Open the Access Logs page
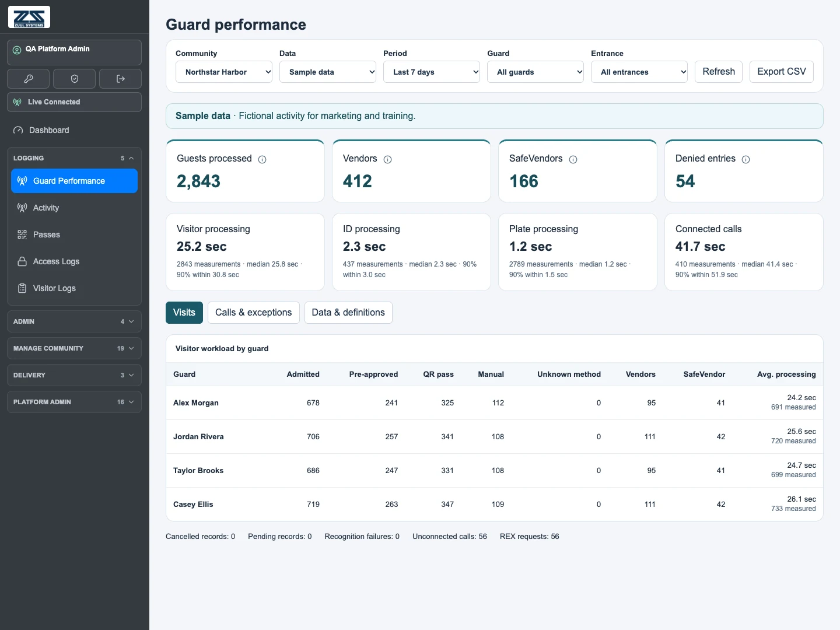 (x=74, y=261)
